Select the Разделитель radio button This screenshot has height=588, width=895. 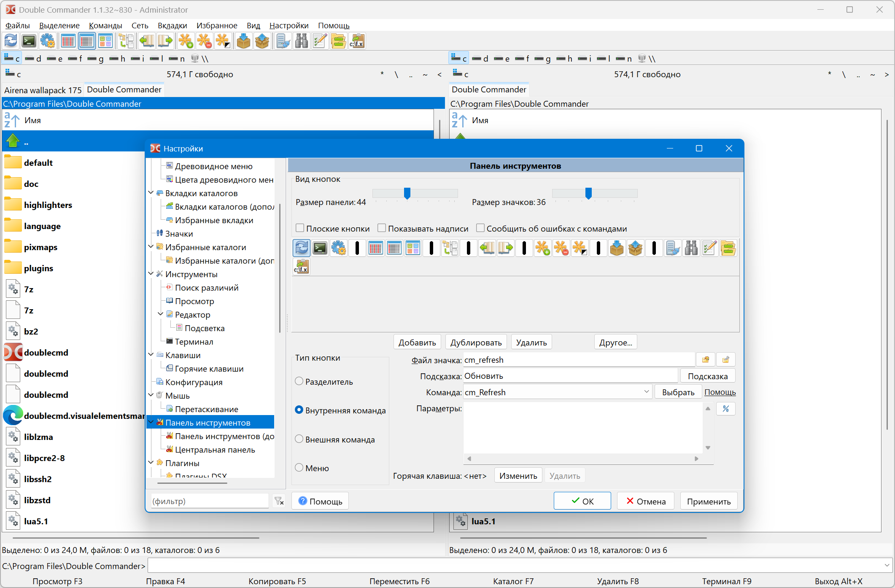[x=299, y=381]
